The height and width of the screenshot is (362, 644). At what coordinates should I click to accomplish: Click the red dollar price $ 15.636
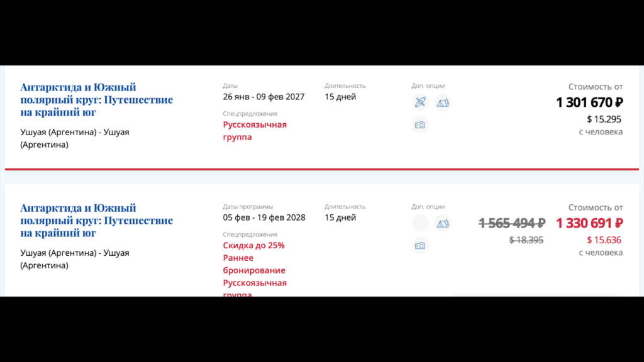click(604, 239)
